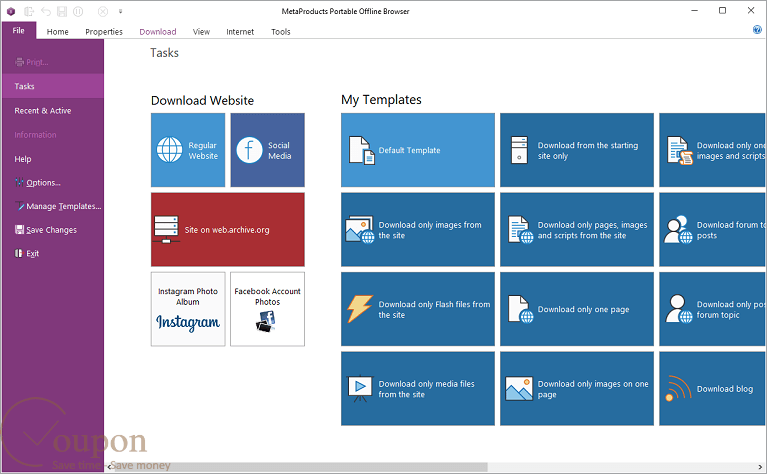Switch to the Home tab
Viewport: 767px width, 474px height.
click(57, 32)
